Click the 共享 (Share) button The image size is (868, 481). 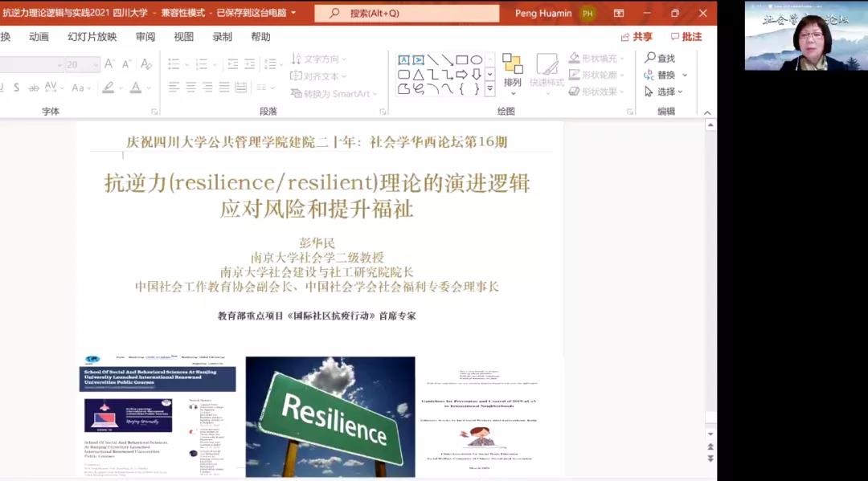pos(637,37)
